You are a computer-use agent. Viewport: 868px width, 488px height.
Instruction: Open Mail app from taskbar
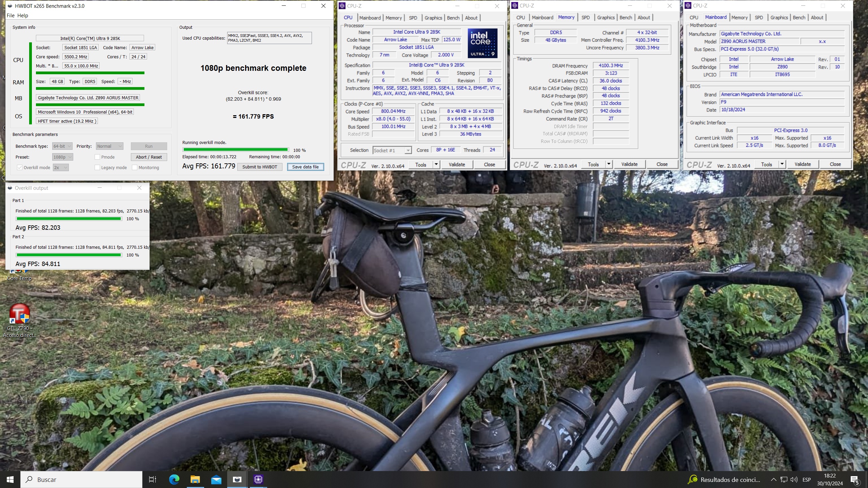216,479
